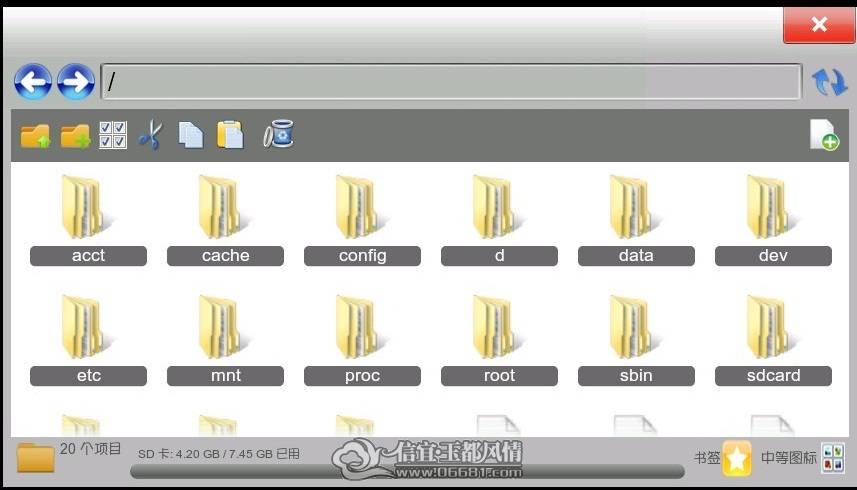Click the status bar folder icon
857x490 pixels.
click(36, 458)
